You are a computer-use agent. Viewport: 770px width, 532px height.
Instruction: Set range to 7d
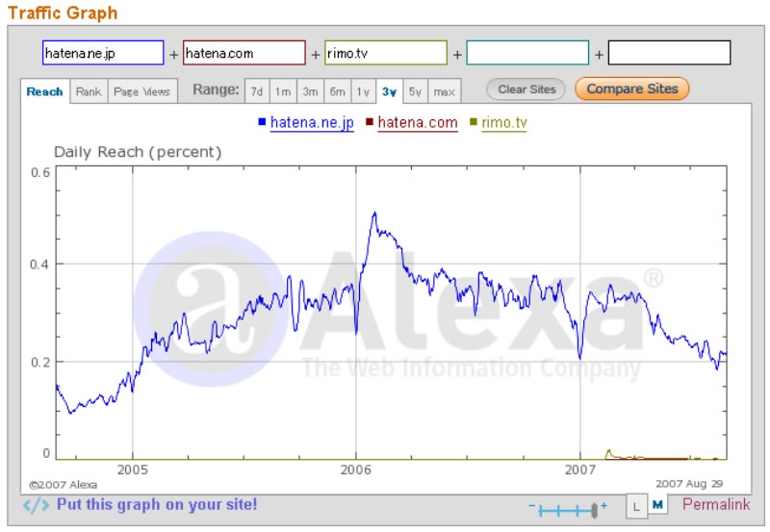pos(257,91)
